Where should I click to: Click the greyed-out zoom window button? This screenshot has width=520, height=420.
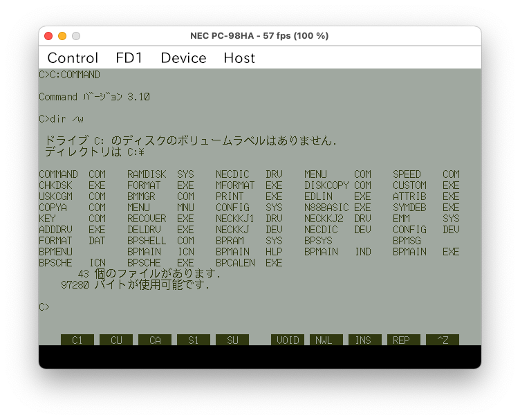click(76, 36)
